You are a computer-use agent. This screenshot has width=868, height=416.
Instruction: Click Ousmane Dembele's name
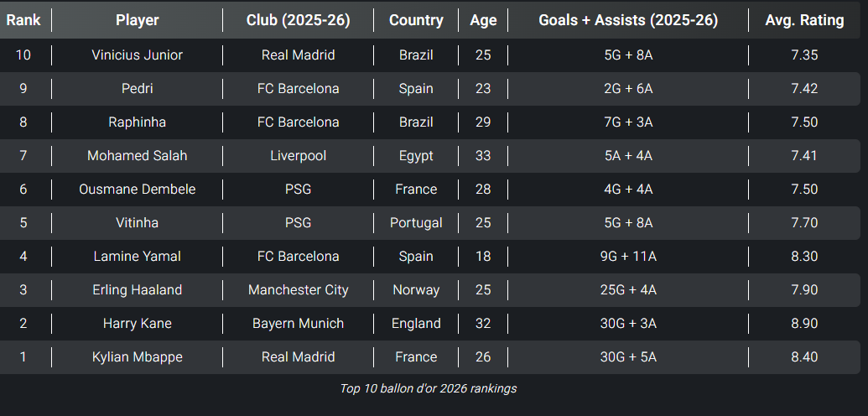138,190
